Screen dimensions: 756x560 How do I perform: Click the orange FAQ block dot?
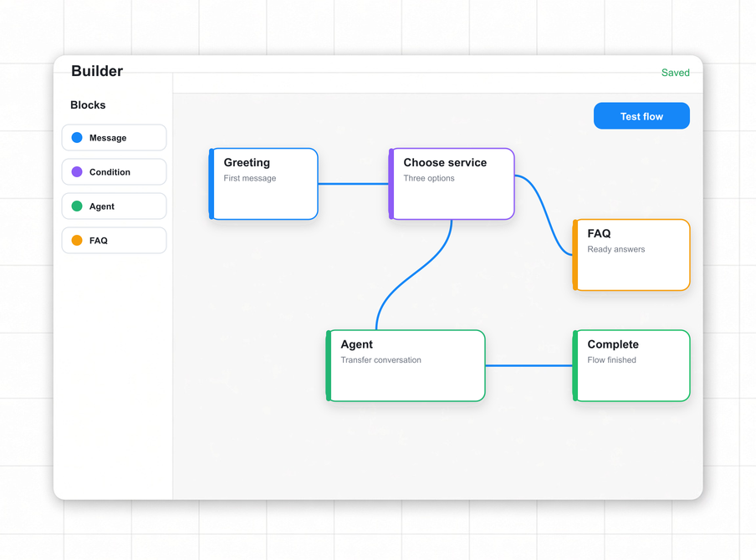tap(77, 240)
